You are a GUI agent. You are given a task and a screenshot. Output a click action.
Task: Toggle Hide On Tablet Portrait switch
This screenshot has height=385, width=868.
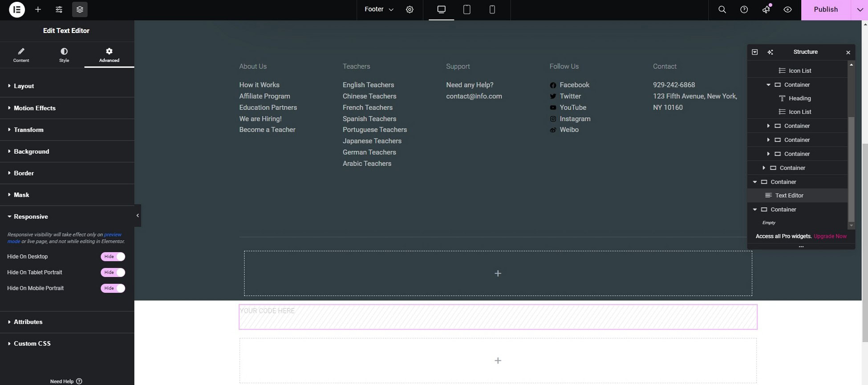[x=113, y=272]
